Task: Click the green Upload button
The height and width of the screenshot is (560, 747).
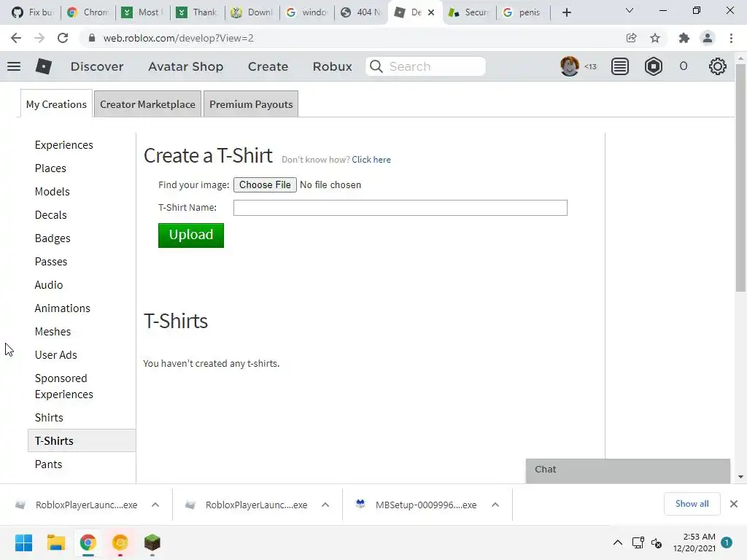Action: (x=191, y=236)
